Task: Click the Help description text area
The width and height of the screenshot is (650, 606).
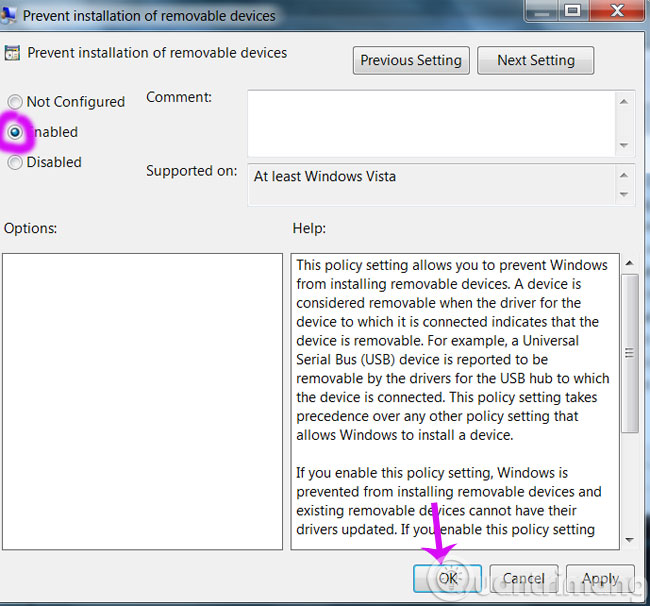Action: point(455,402)
